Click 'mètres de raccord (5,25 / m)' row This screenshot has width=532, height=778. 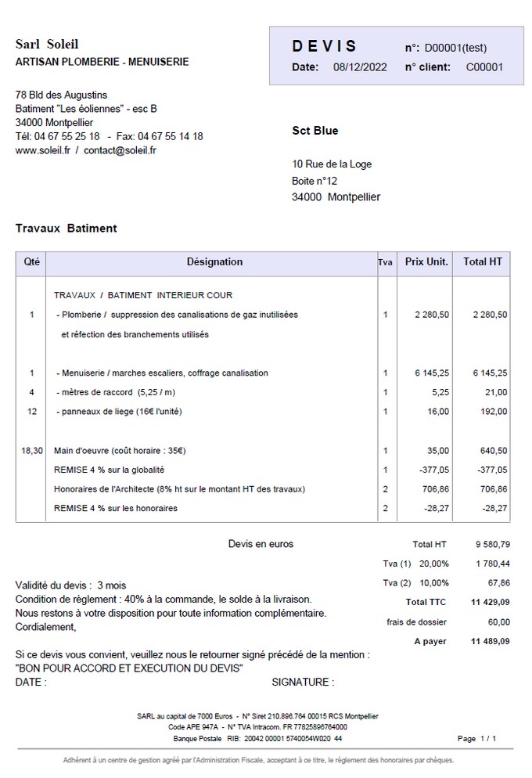click(x=116, y=392)
